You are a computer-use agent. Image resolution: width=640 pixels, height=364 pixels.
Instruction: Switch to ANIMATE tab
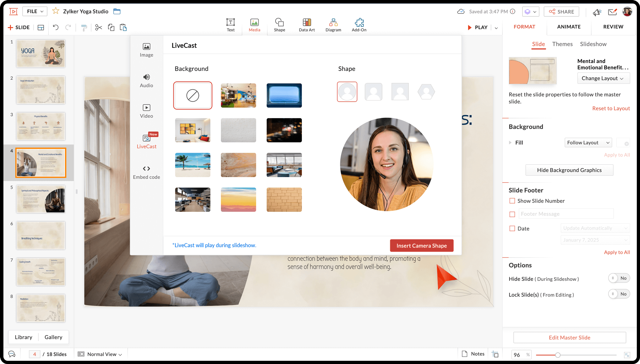[569, 27]
